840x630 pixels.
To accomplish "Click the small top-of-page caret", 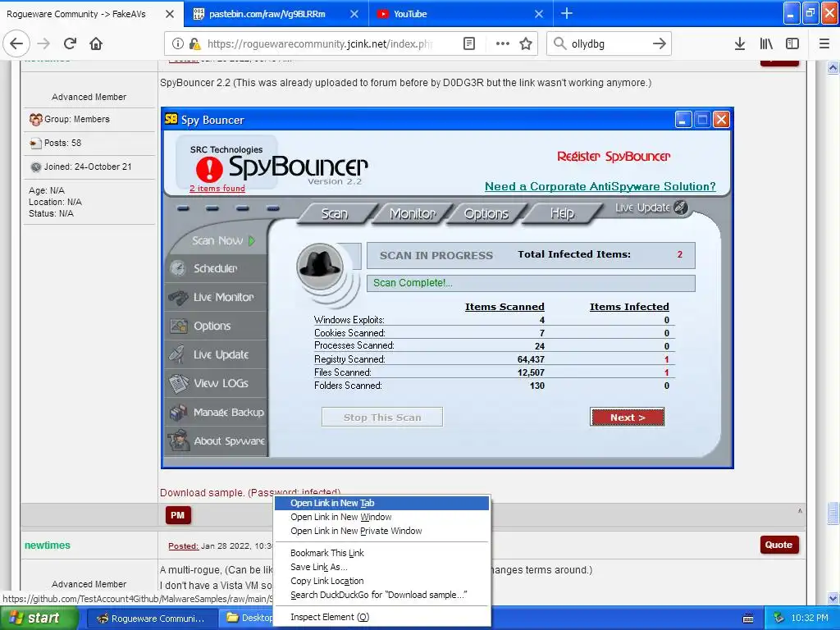I will [x=800, y=511].
